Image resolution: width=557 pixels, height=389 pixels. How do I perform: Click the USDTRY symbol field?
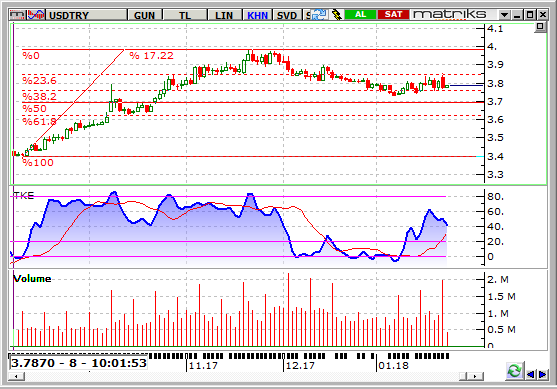(86, 15)
